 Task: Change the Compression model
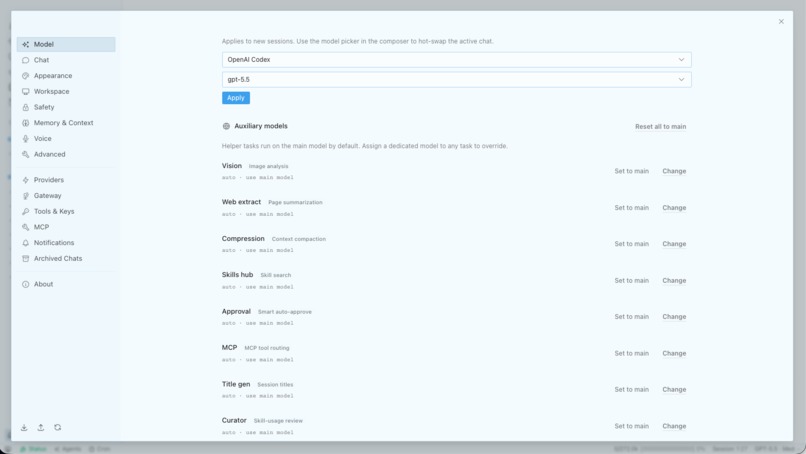click(674, 244)
